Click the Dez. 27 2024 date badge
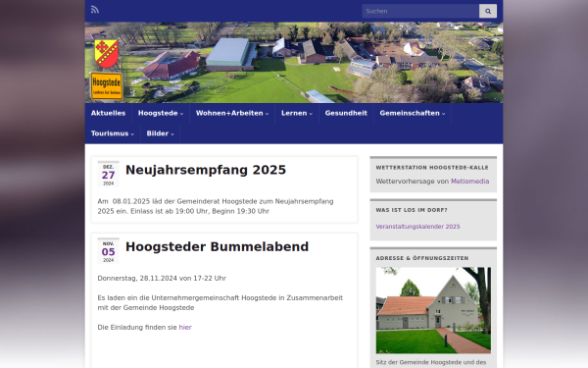588x368 pixels. (x=109, y=175)
